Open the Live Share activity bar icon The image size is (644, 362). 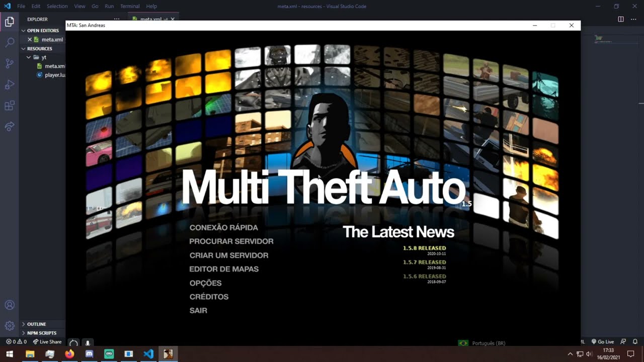[x=10, y=127]
